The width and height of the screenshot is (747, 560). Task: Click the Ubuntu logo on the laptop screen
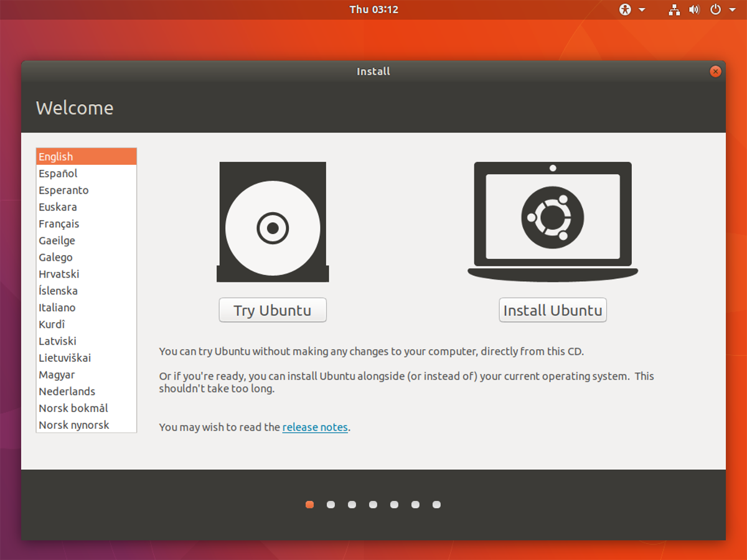[552, 219]
